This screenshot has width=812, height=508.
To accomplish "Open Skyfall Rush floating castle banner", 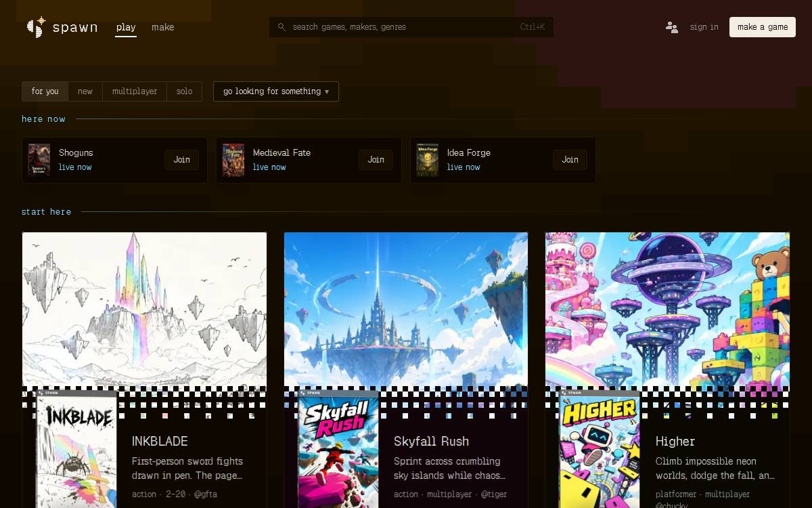I will 406,310.
